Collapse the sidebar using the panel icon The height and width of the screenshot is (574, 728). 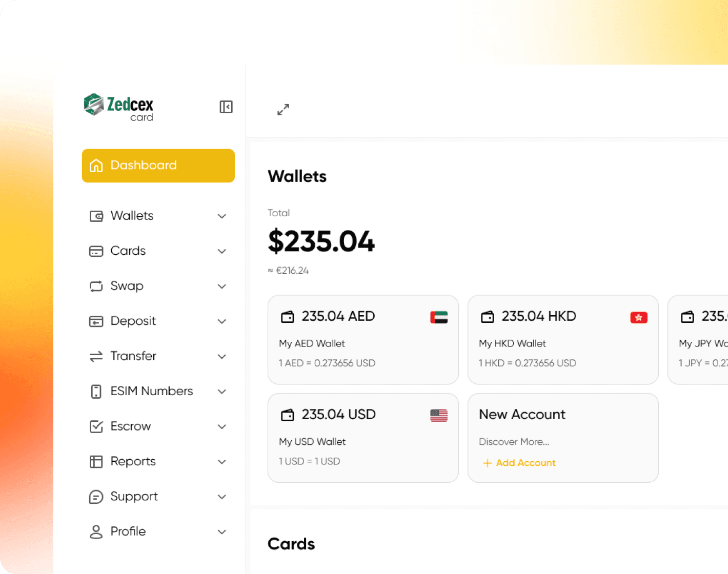pos(226,107)
